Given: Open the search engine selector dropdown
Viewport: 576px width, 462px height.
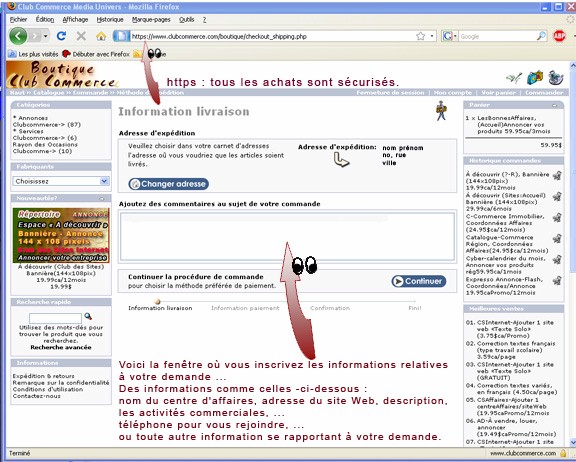Looking at the screenshot, I should click(449, 36).
